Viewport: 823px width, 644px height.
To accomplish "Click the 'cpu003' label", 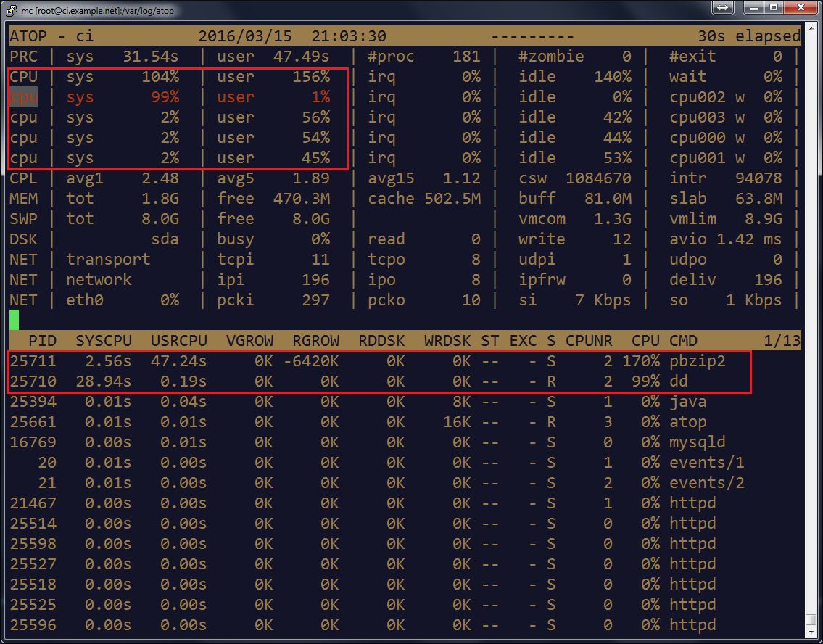I will pyautogui.click(x=698, y=117).
